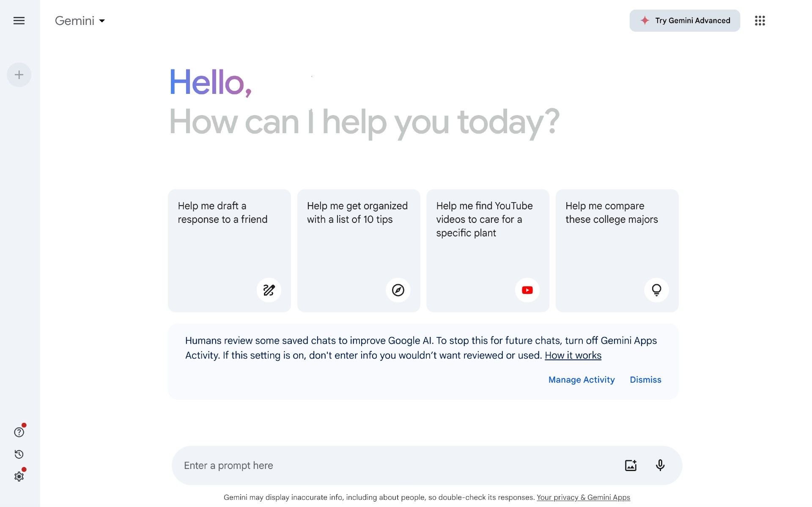This screenshot has width=812, height=507.
Task: Click the lightbulb icon on majors card
Action: pyautogui.click(x=656, y=290)
